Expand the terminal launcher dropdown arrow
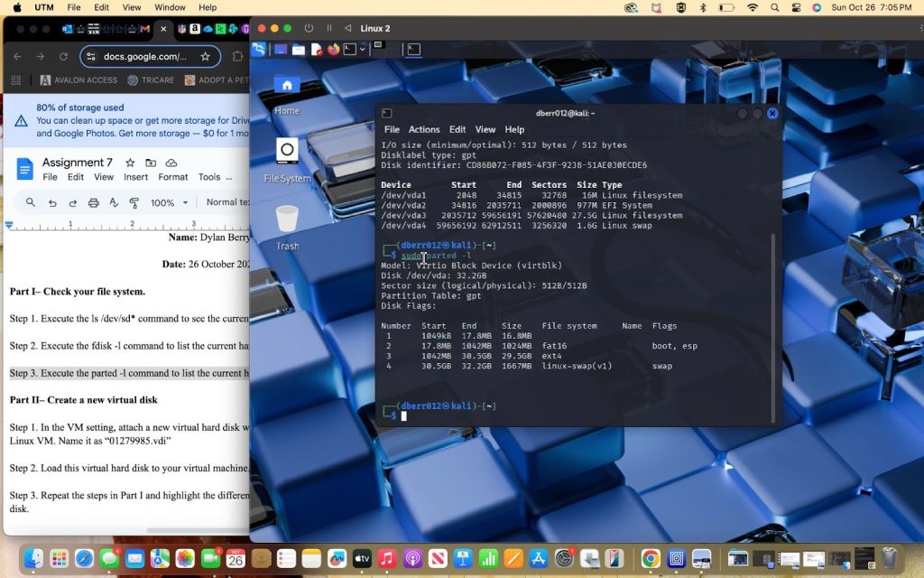 click(363, 50)
